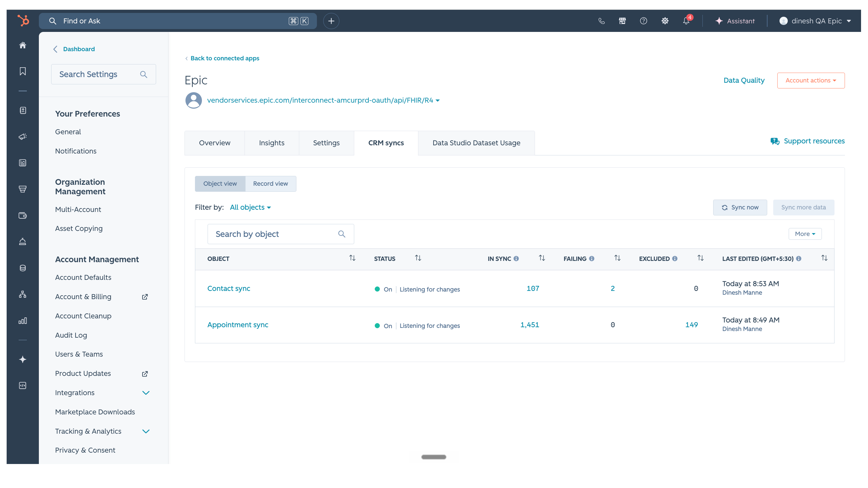Sort by the Object column

point(352,258)
